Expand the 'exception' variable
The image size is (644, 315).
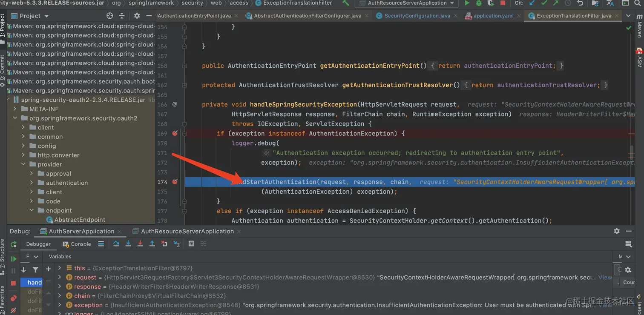pyautogui.click(x=60, y=305)
